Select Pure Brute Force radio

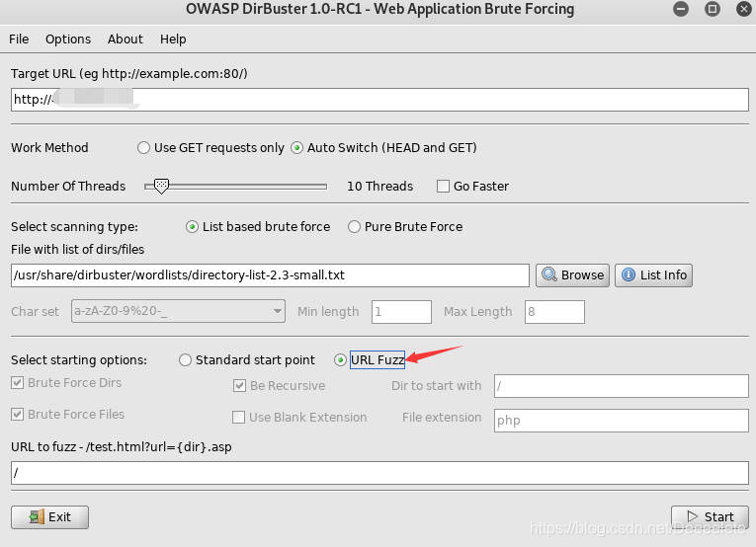tap(354, 227)
